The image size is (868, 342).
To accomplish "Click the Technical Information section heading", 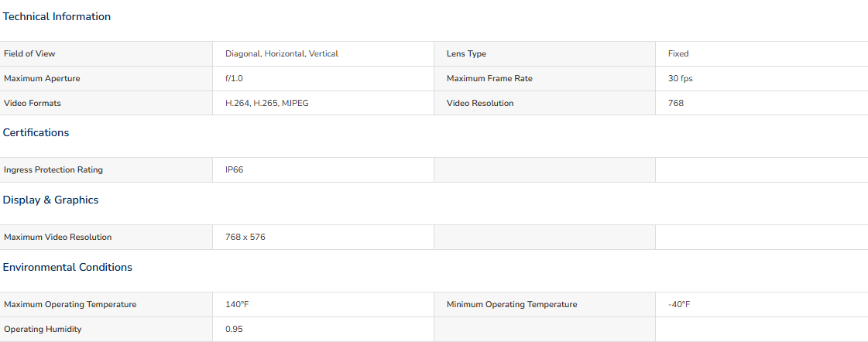I will 57,16.
